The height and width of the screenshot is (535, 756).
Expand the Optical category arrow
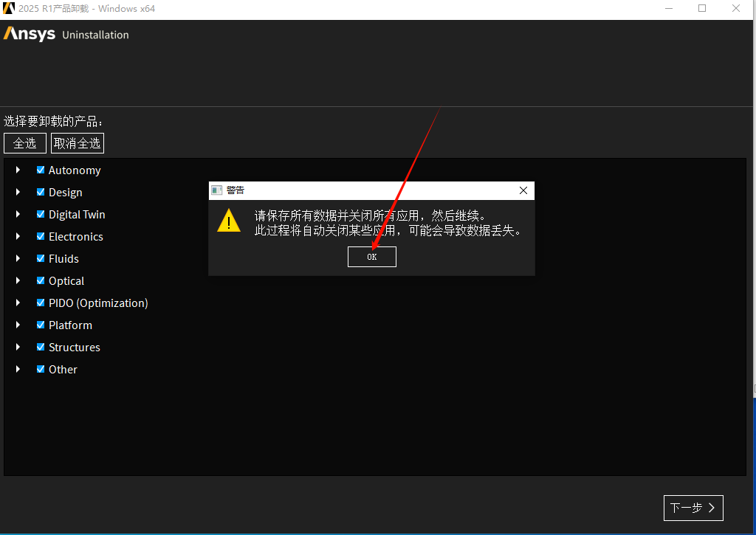pos(18,280)
